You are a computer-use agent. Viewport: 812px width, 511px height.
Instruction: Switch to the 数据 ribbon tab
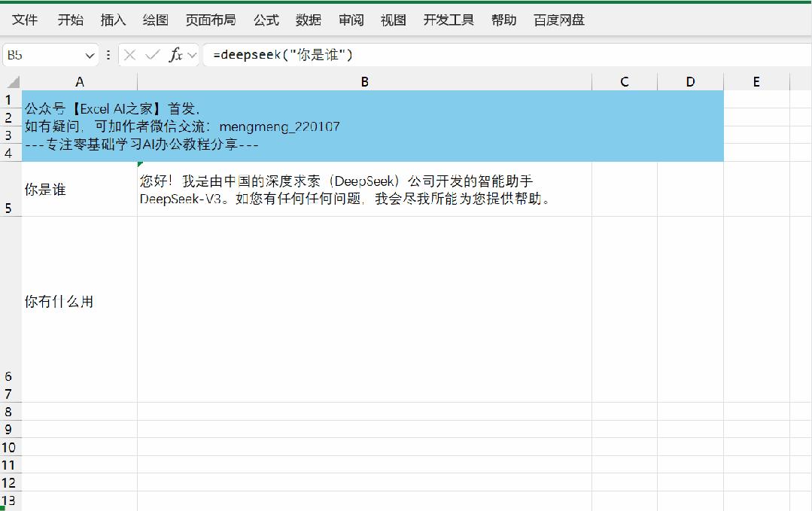308,20
